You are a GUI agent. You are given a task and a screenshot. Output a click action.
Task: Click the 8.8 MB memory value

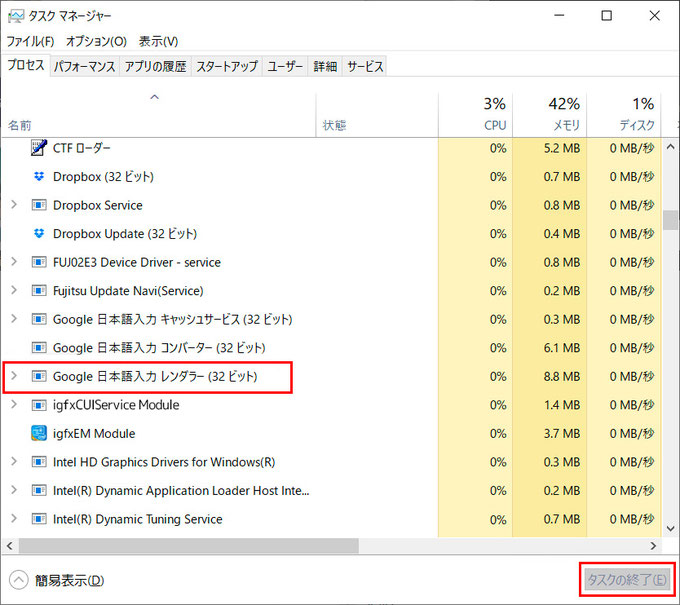point(562,376)
